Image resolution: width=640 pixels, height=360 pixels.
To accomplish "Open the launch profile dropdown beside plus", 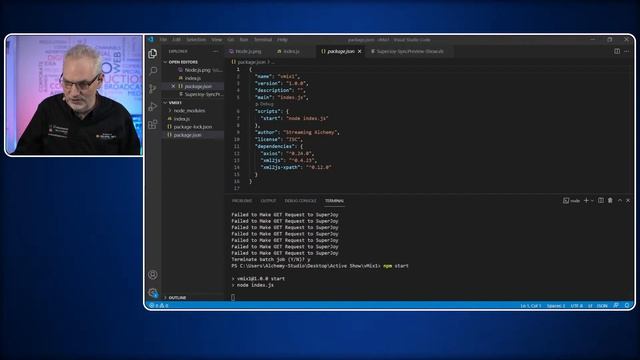I will [x=592, y=200].
